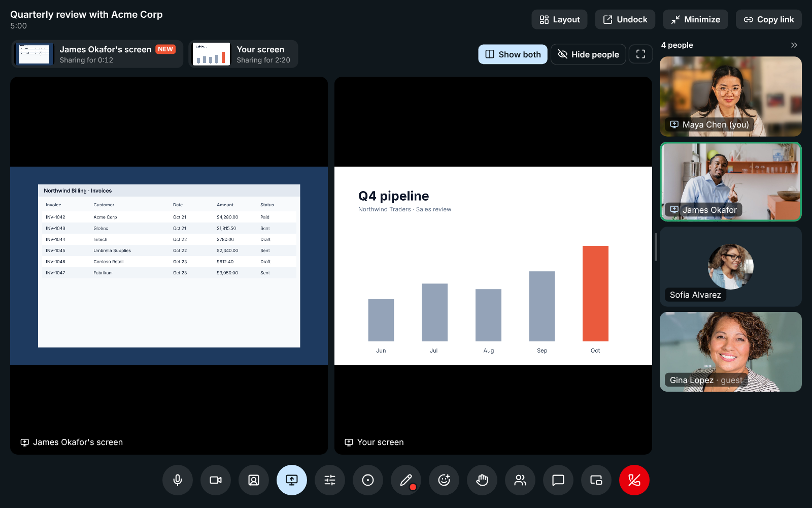Viewport: 812px width, 508px height.
Task: Click the Umbrella Supplies customer cell
Action: tap(112, 250)
